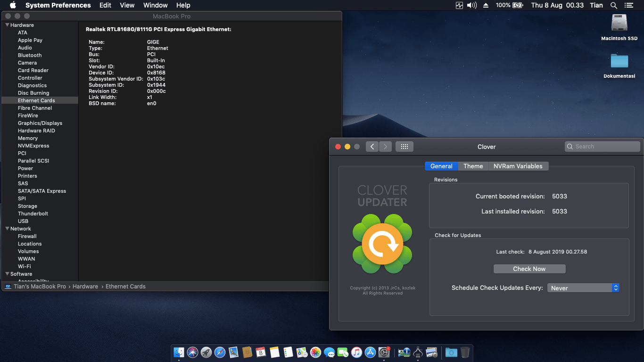Open iTunes icon in the Dock

point(356,352)
